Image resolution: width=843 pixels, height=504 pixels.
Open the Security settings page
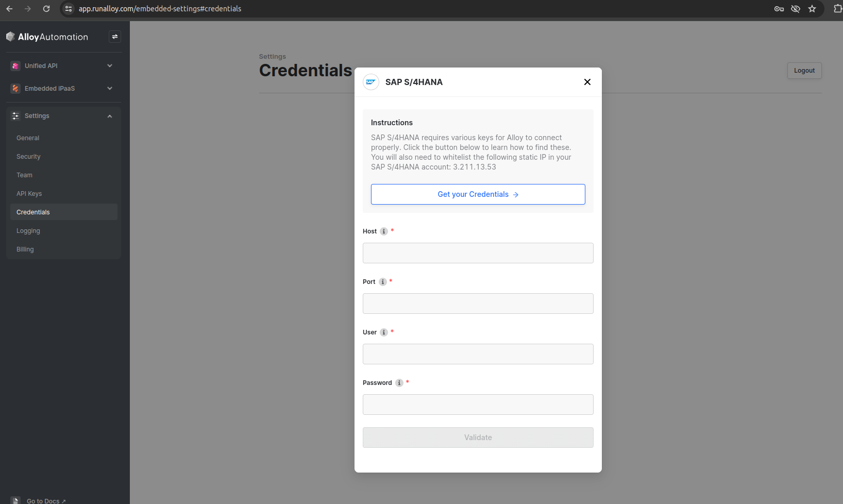pos(28,157)
